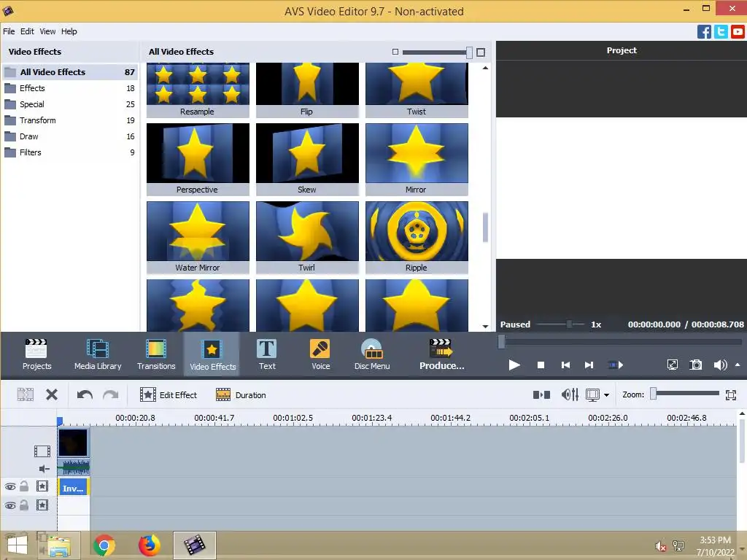Take a snapshot with camera icon

[695, 365]
